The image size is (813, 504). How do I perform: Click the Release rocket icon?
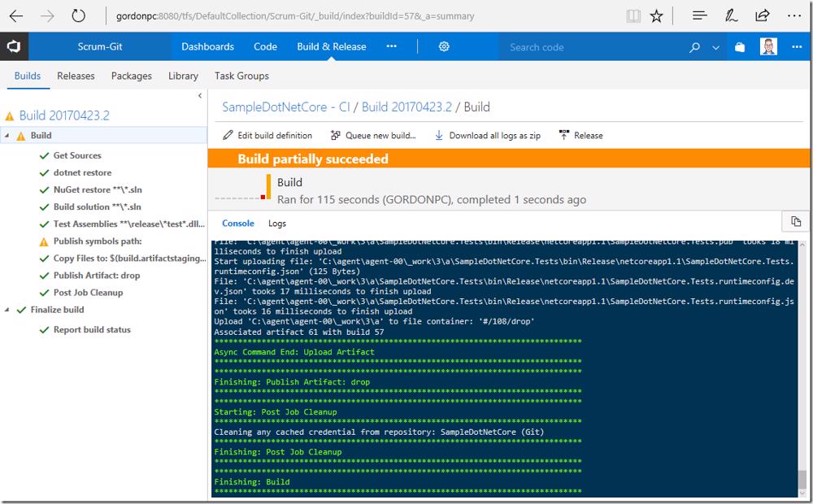click(564, 135)
